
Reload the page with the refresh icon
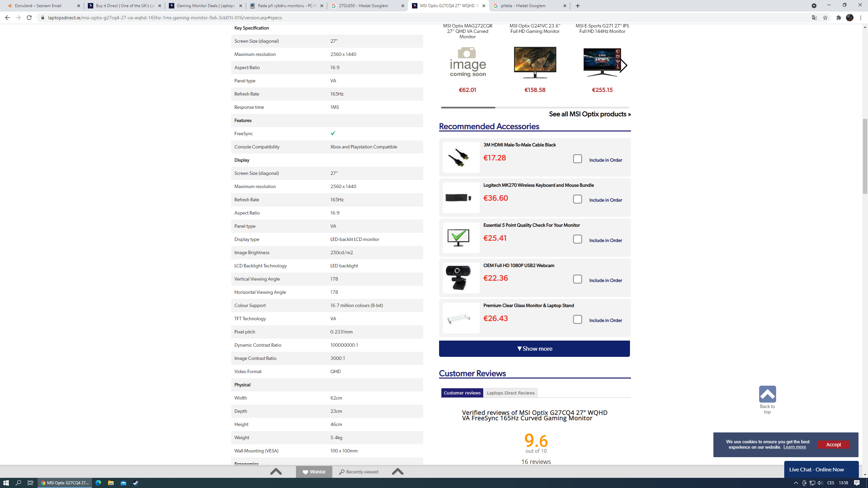pos(29,18)
